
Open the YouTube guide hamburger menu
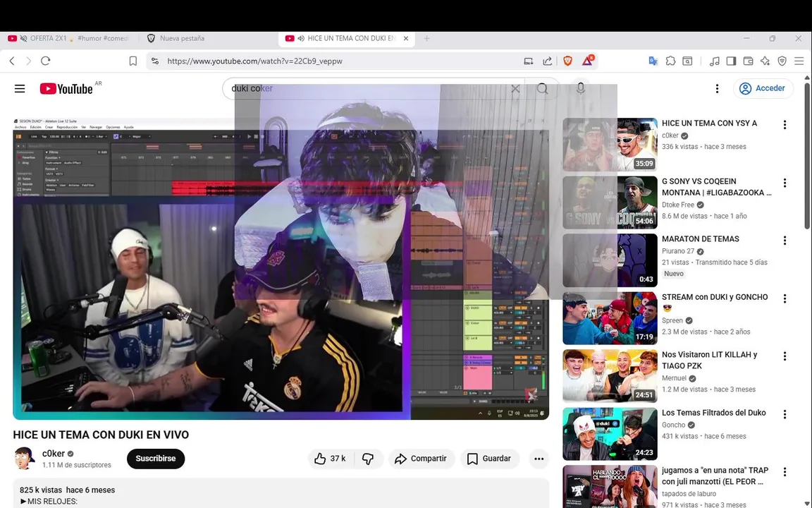click(x=20, y=89)
